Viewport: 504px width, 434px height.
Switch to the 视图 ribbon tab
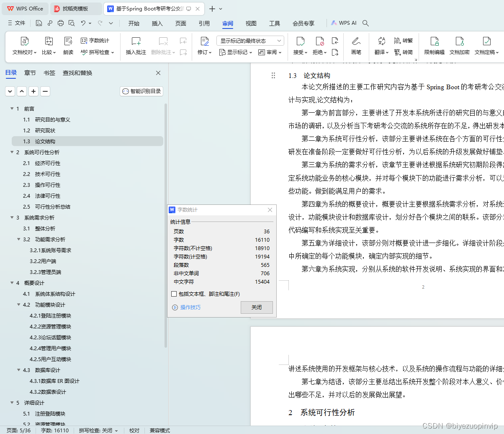tap(251, 23)
